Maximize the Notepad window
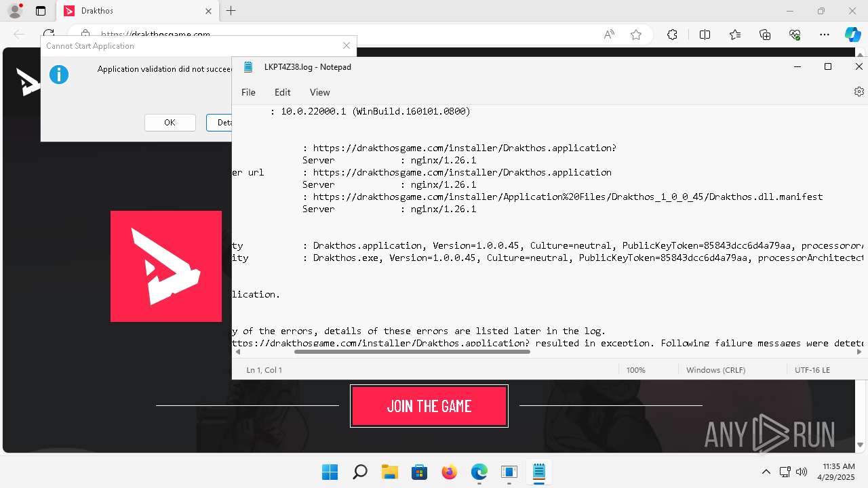The width and height of the screenshot is (868, 488). tap(827, 66)
